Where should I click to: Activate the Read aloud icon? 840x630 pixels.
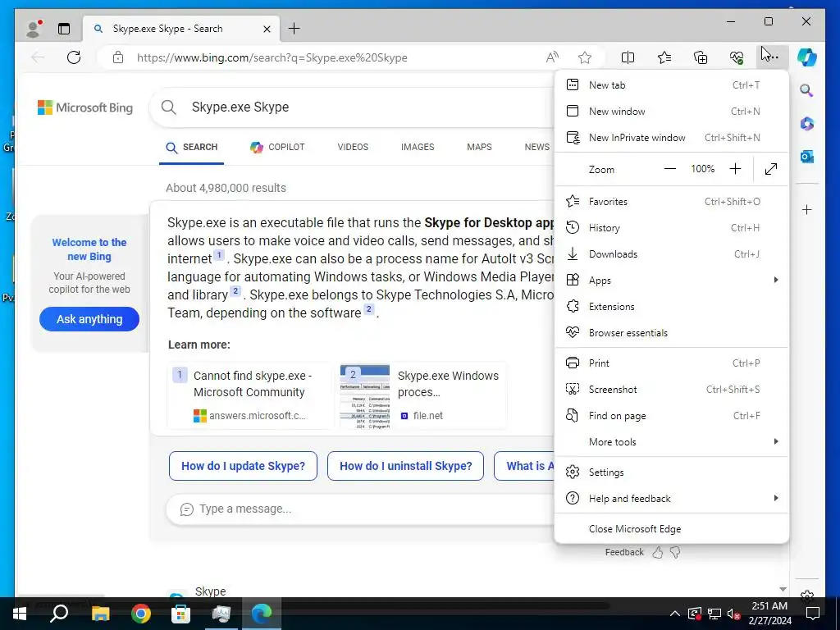tap(552, 57)
